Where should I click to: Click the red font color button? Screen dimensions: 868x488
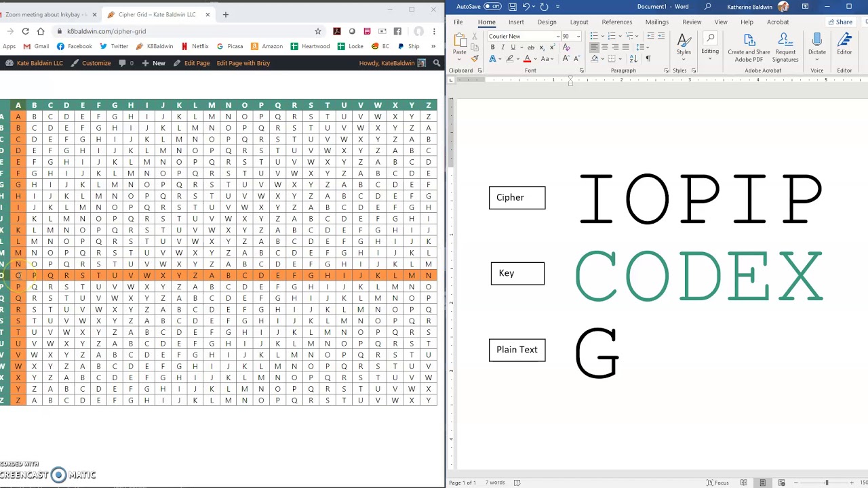point(527,59)
